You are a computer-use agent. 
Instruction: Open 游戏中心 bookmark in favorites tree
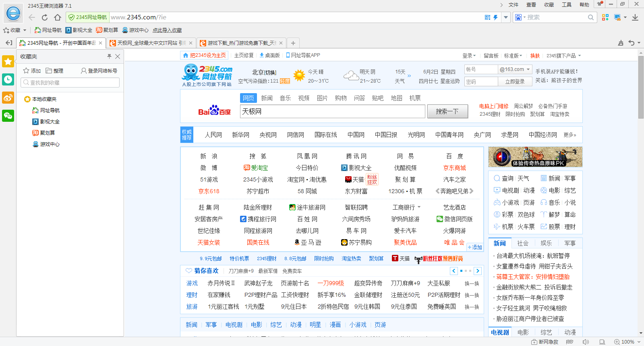[46, 144]
